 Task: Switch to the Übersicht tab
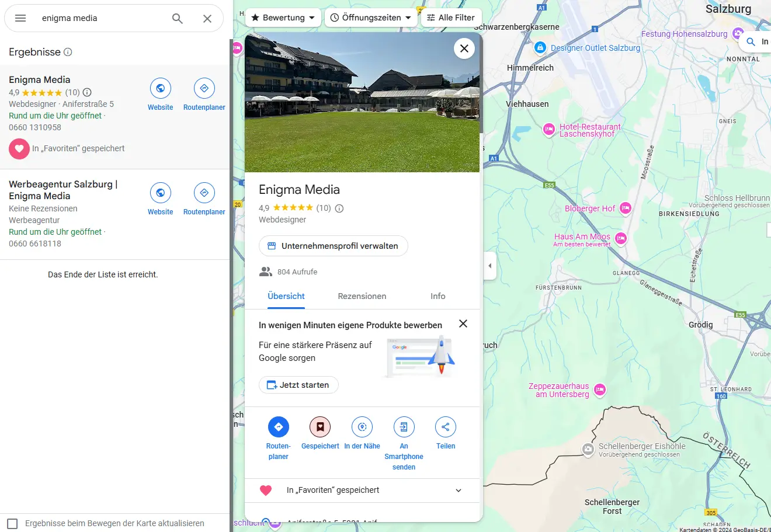click(x=286, y=296)
